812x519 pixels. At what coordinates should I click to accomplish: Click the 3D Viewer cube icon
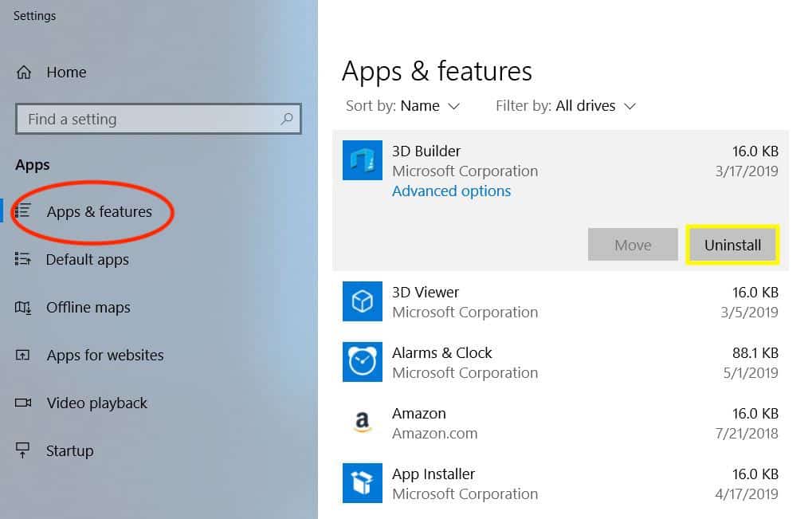362,301
